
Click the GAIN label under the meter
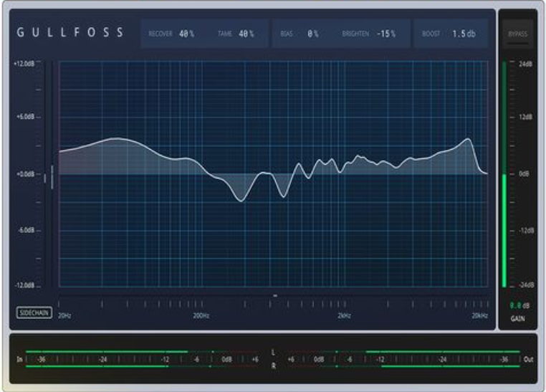click(x=518, y=318)
